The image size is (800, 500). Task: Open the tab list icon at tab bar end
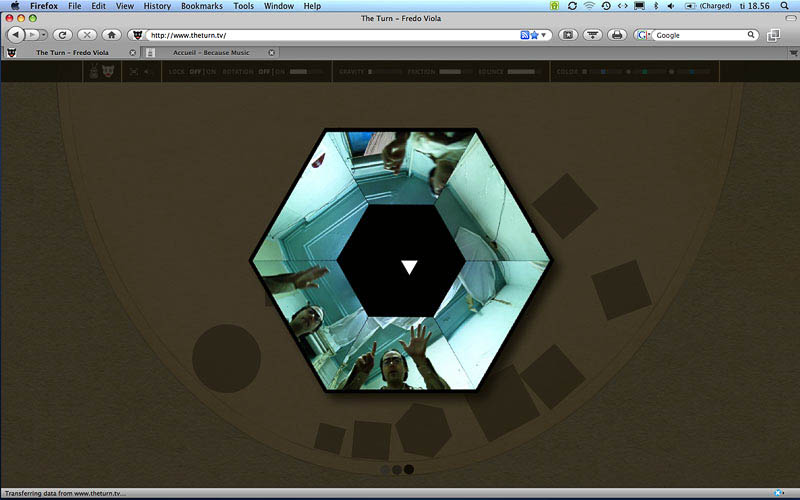tap(793, 53)
